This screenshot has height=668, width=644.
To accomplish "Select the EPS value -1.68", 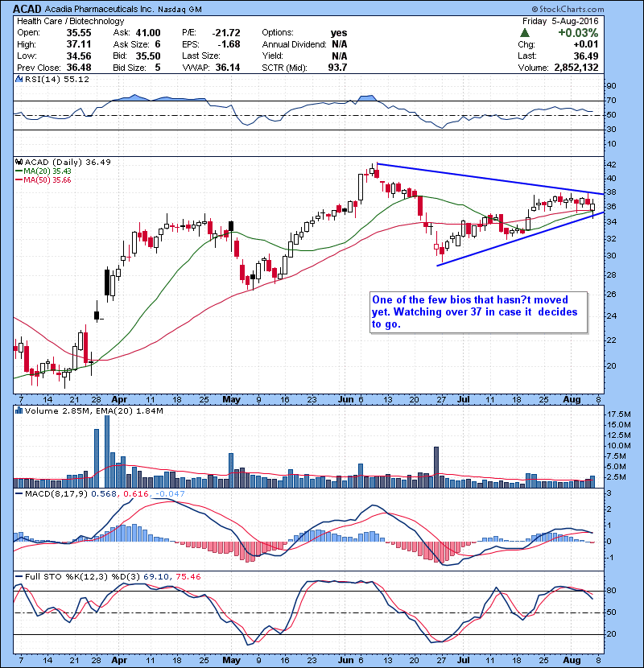I will pyautogui.click(x=229, y=44).
